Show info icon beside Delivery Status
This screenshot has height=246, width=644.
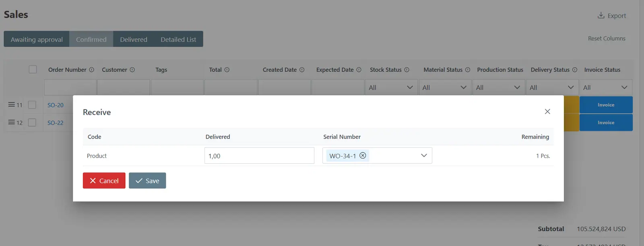[x=575, y=70]
